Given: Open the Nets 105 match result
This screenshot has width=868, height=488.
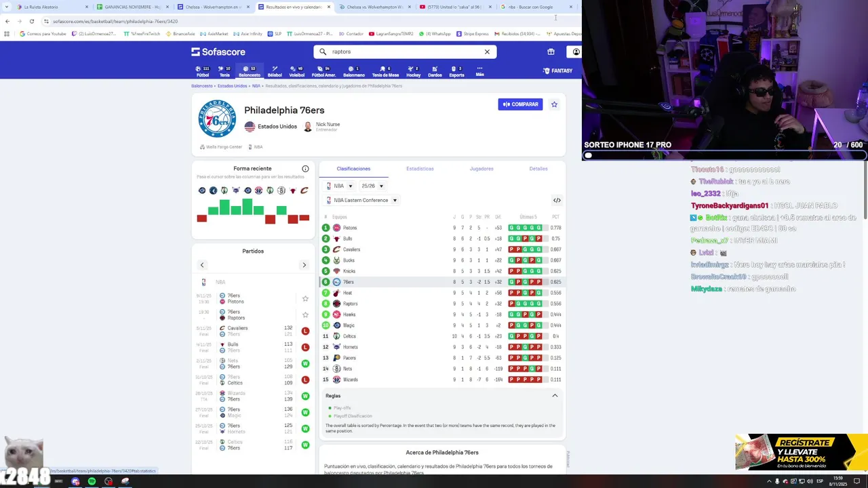Looking at the screenshot, I should point(253,363).
